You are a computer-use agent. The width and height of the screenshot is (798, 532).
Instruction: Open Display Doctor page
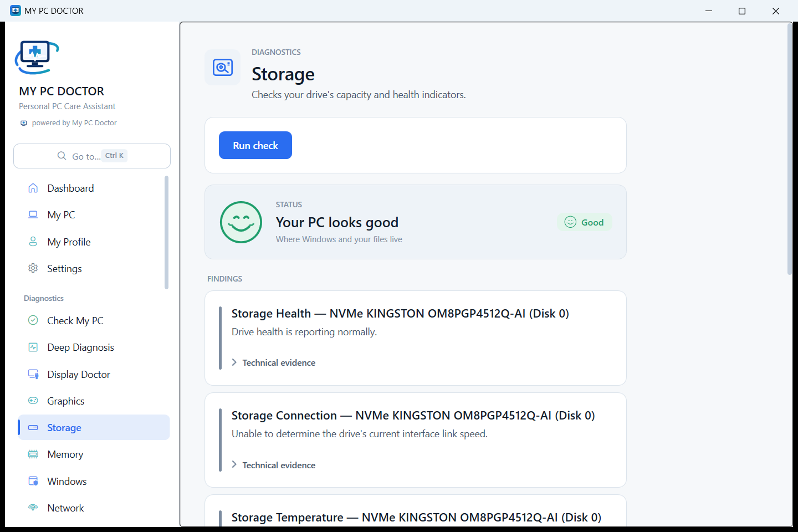[94, 374]
